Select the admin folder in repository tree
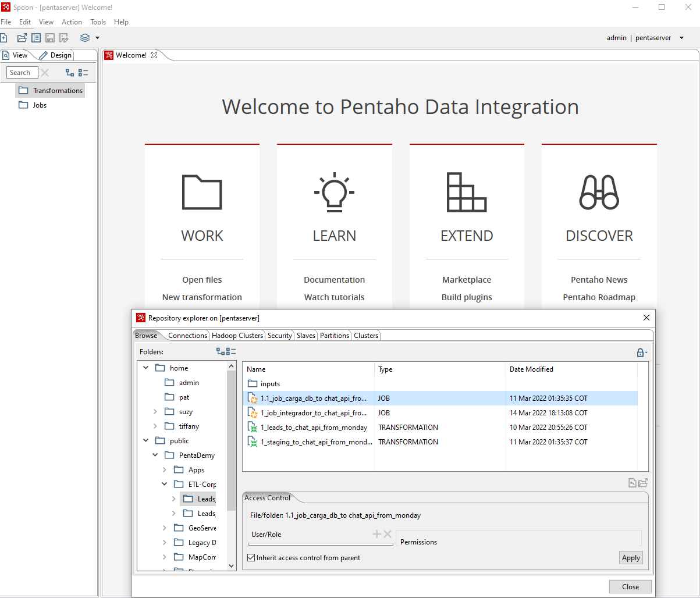 182,383
